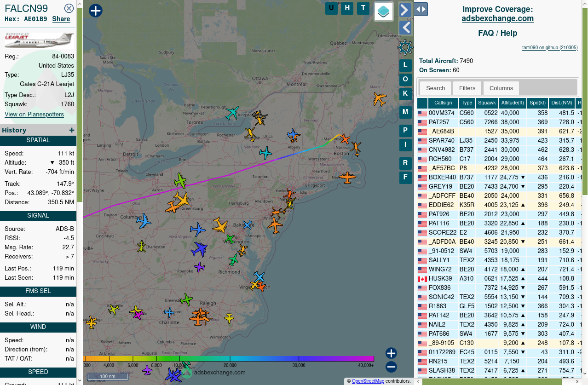588x385 pixels.
Task: Click the green plane icon east of Akron
Action: coord(180,181)
